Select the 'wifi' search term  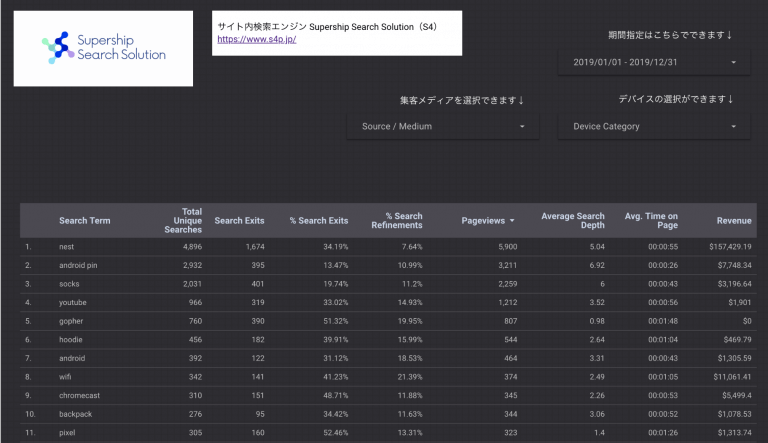coord(65,377)
